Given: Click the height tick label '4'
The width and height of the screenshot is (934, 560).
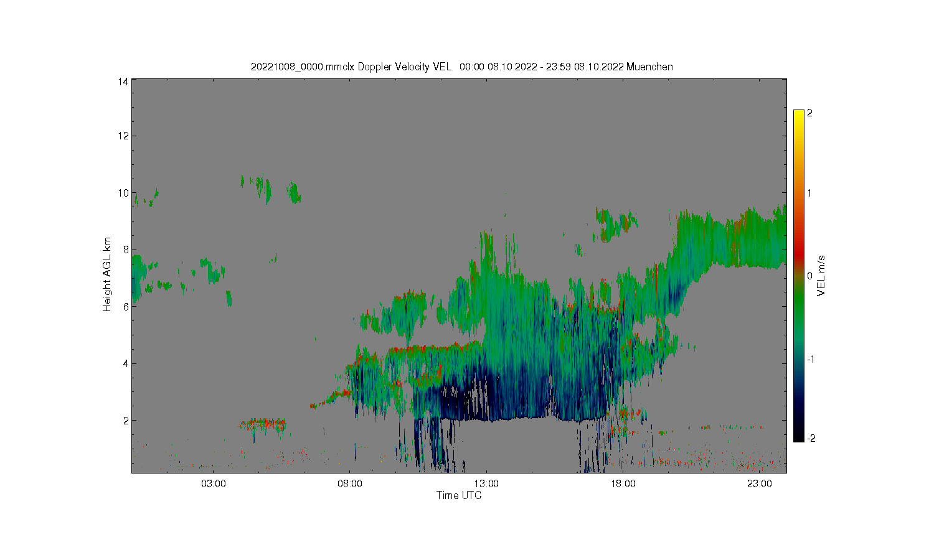Looking at the screenshot, I should [x=126, y=363].
